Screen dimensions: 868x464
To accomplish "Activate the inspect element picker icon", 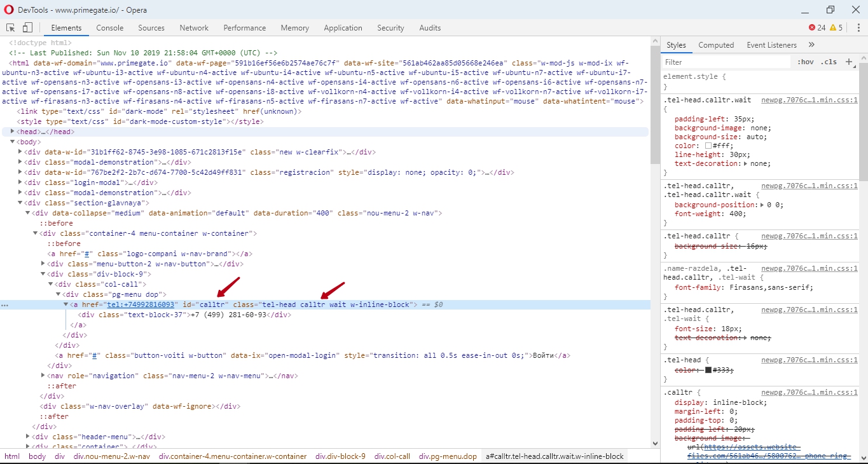I will [x=11, y=28].
